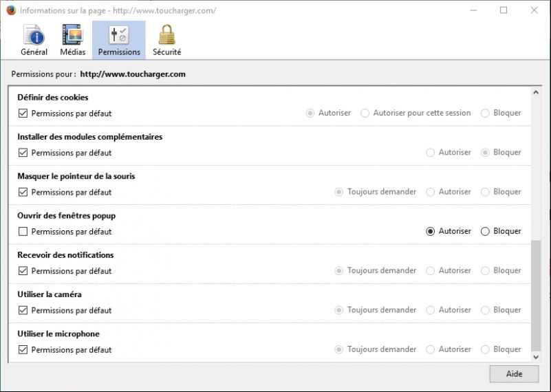Select the Permissions sliders icon
The image size is (551, 392).
(x=119, y=35)
